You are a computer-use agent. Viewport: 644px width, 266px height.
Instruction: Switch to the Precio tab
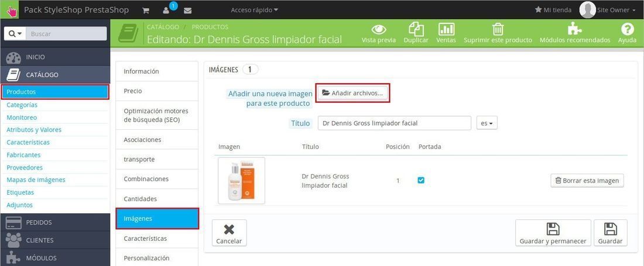coord(157,91)
